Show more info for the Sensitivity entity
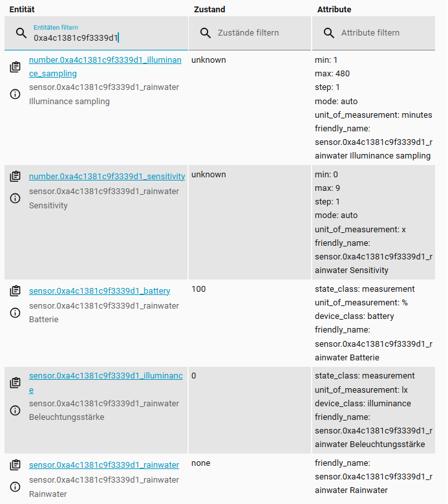This screenshot has width=448, height=504. [16, 199]
